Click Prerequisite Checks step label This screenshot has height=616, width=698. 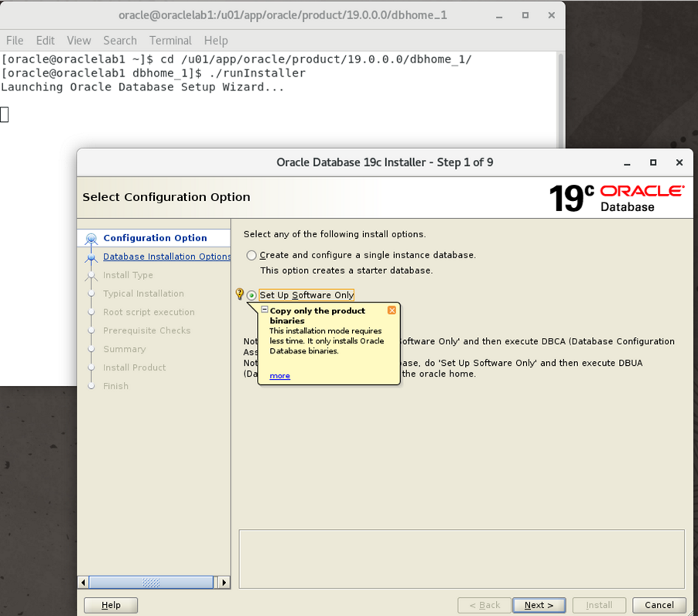click(147, 331)
